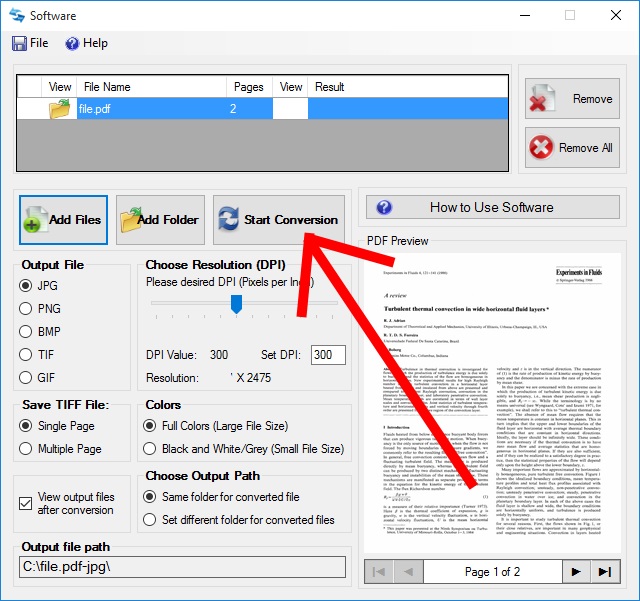Click the Pages value 2 for file.pdf
The width and height of the screenshot is (640, 601).
click(x=233, y=109)
